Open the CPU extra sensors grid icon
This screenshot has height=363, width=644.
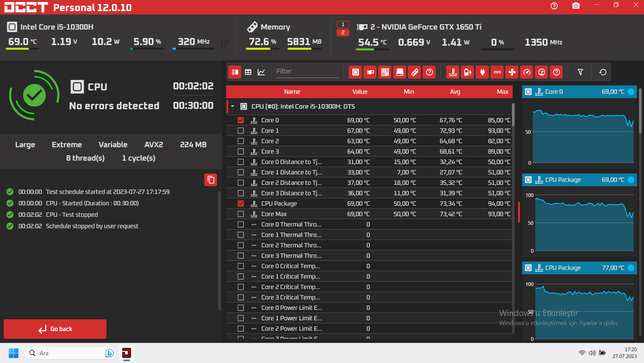pos(225,43)
